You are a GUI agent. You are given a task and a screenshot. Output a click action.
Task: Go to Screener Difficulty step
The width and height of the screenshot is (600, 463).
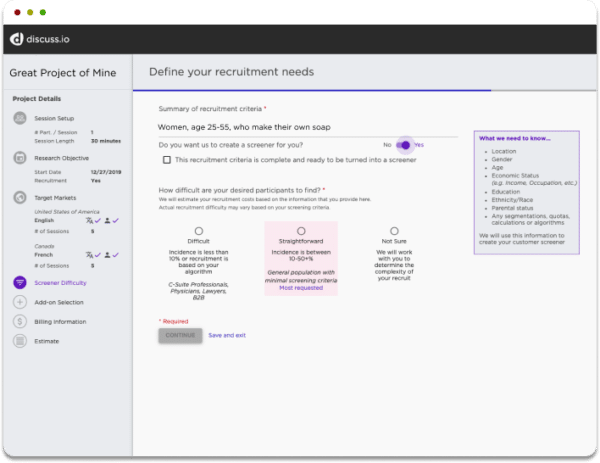60,283
